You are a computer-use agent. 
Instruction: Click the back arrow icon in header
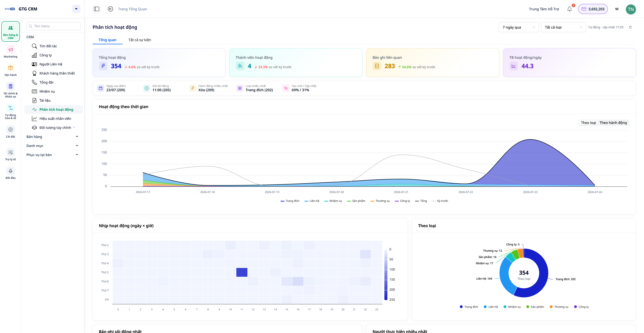coord(110,9)
